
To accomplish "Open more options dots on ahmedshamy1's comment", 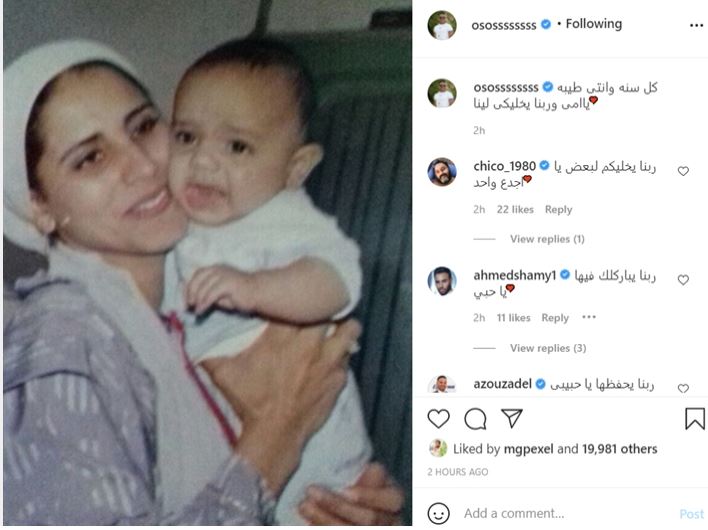I will click(589, 317).
